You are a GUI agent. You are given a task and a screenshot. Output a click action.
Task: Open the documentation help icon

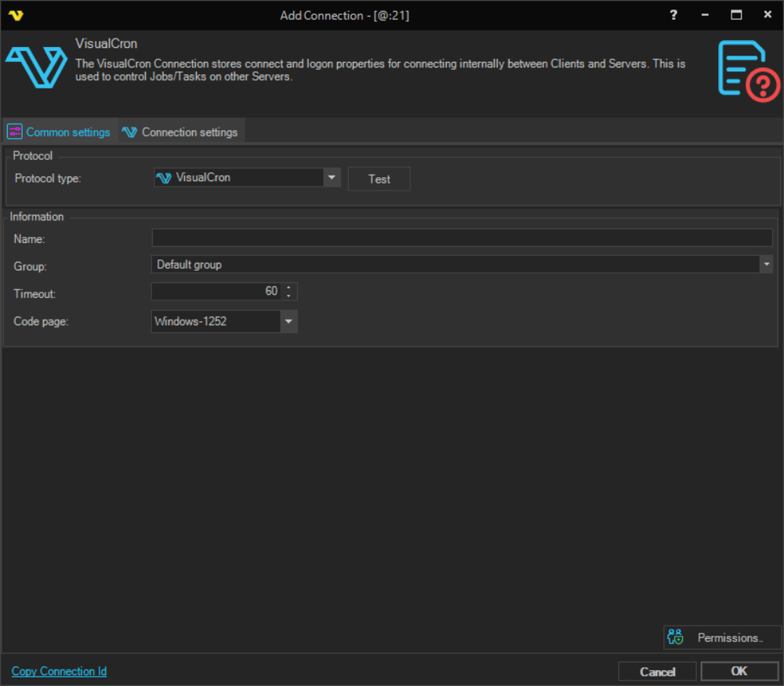tap(749, 71)
